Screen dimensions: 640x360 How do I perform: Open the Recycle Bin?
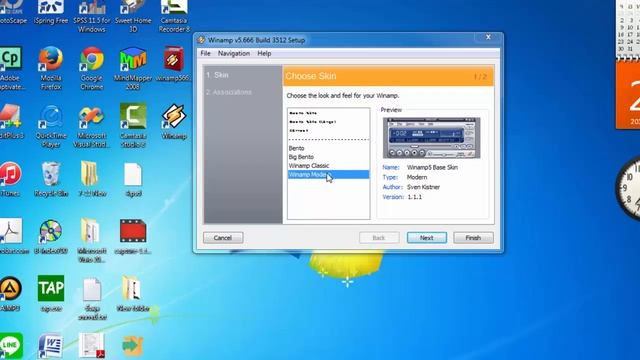51,179
